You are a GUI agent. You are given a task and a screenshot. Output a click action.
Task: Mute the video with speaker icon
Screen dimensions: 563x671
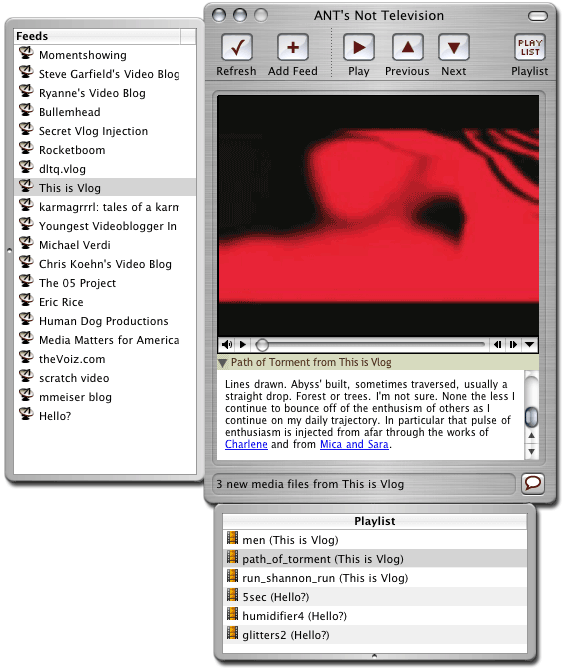click(x=227, y=344)
